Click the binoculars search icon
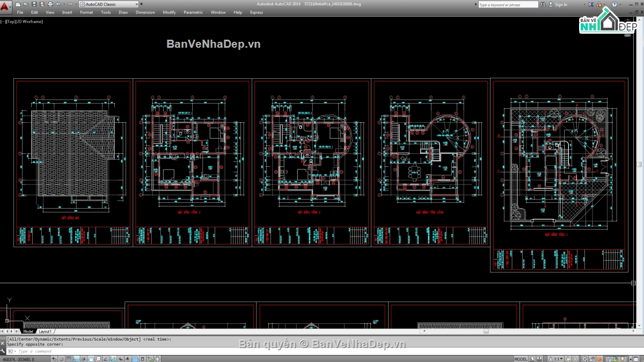The width and height of the screenshot is (644, 362). [543, 4]
